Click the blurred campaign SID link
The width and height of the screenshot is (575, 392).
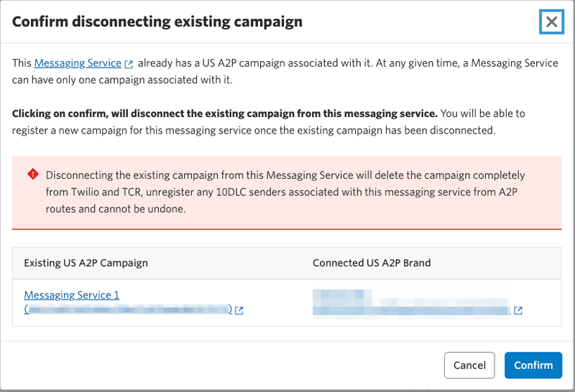128,309
